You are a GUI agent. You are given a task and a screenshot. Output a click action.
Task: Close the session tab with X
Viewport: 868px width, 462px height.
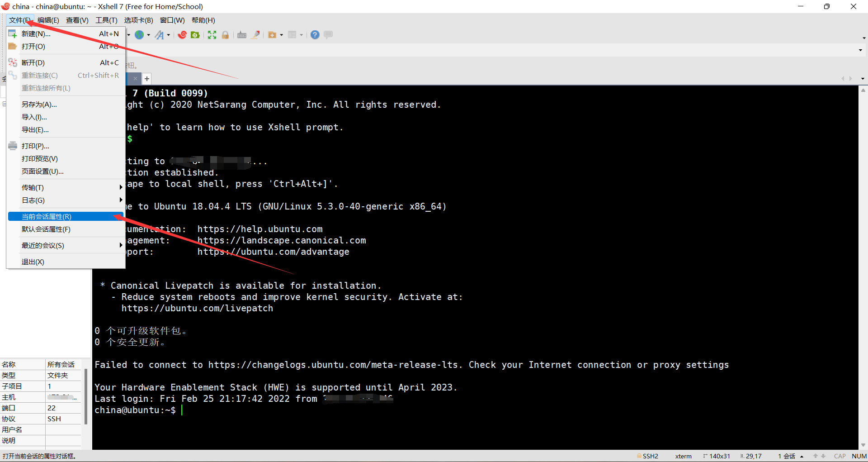coord(135,78)
